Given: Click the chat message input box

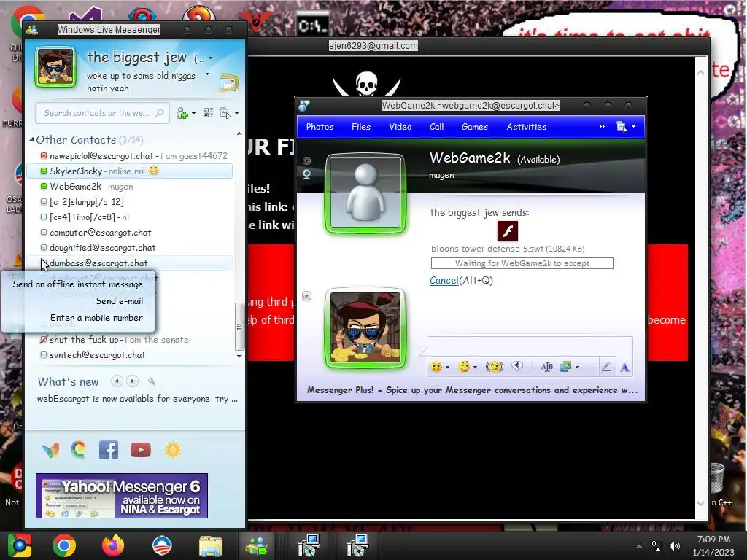Looking at the screenshot, I should pos(530,346).
